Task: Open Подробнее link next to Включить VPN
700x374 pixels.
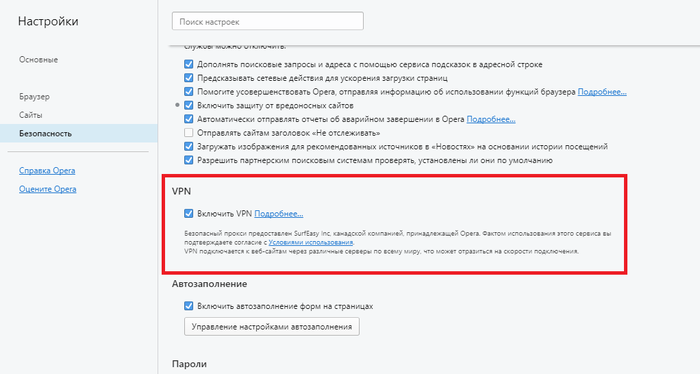Action: 279,214
